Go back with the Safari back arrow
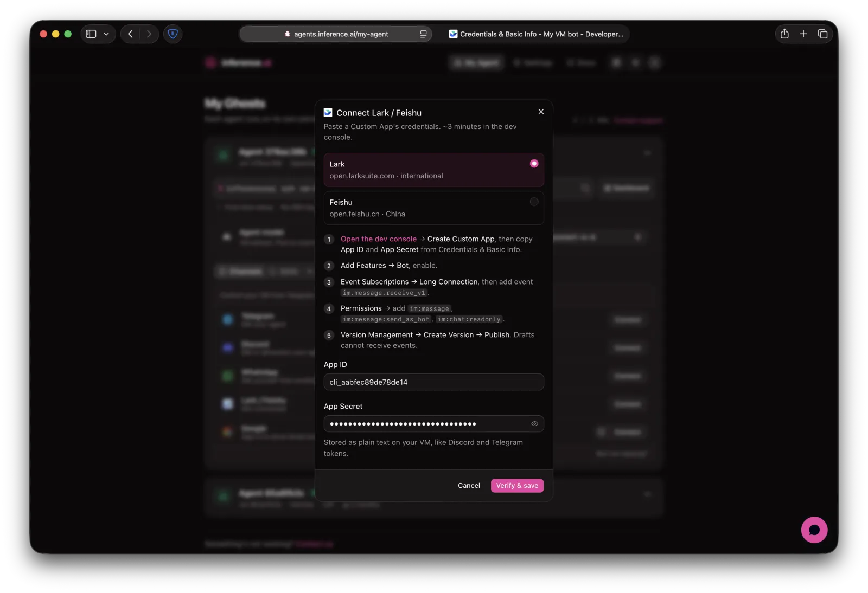 pyautogui.click(x=130, y=34)
